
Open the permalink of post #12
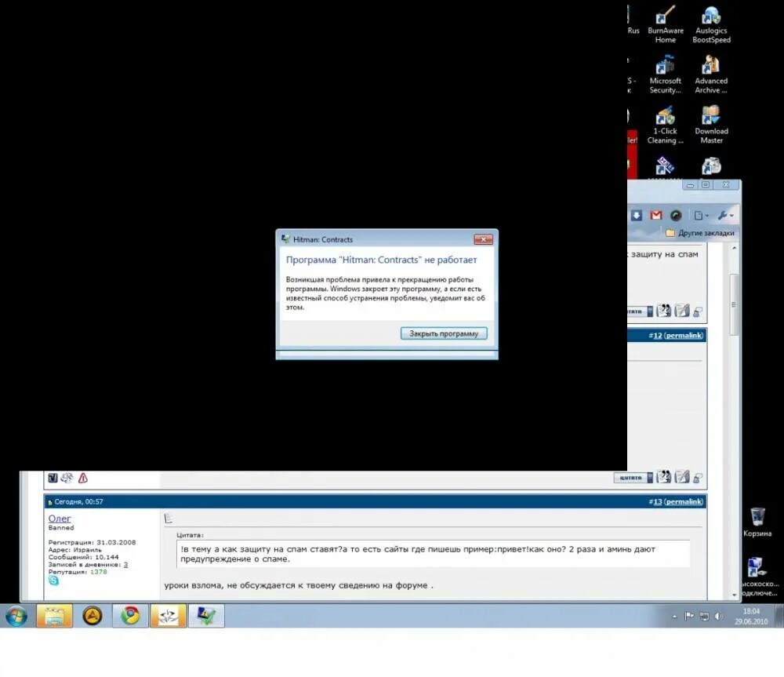684,335
